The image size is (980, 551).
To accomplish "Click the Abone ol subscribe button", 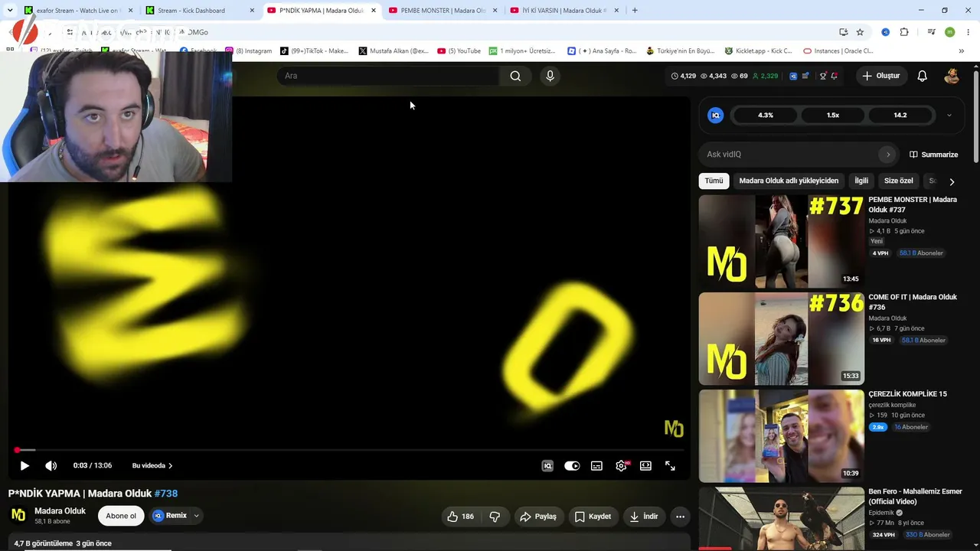I will 121,516.
